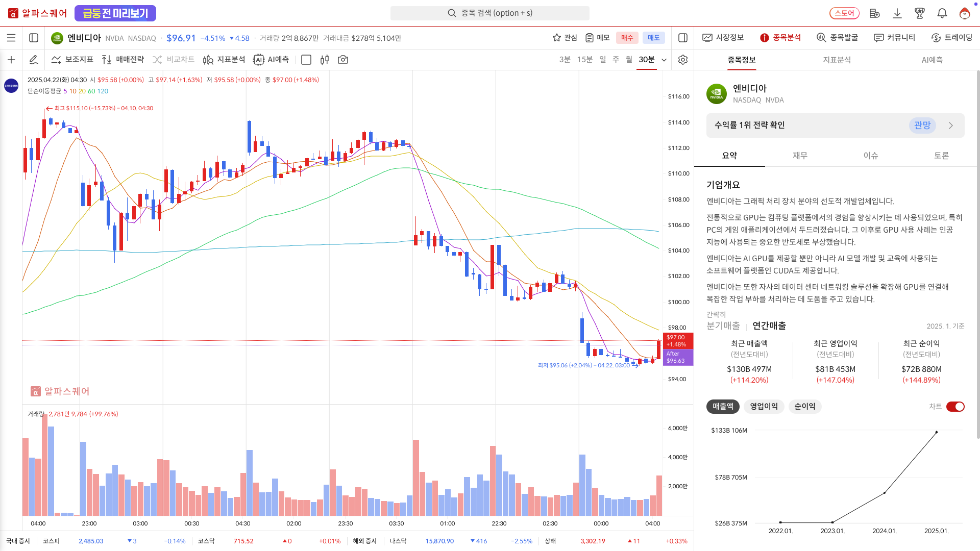Image resolution: width=980 pixels, height=551 pixels.
Task: Open the 트레이딩 trading tab
Action: [952, 38]
